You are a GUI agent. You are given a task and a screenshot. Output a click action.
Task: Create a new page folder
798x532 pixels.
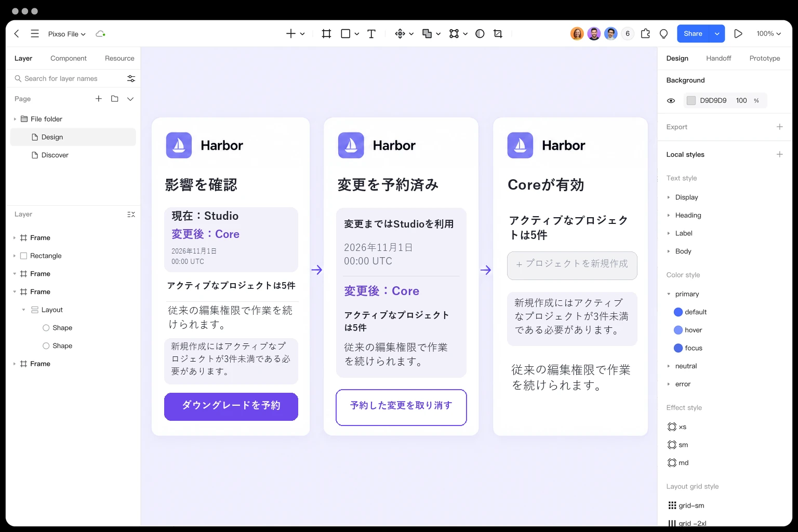click(115, 99)
